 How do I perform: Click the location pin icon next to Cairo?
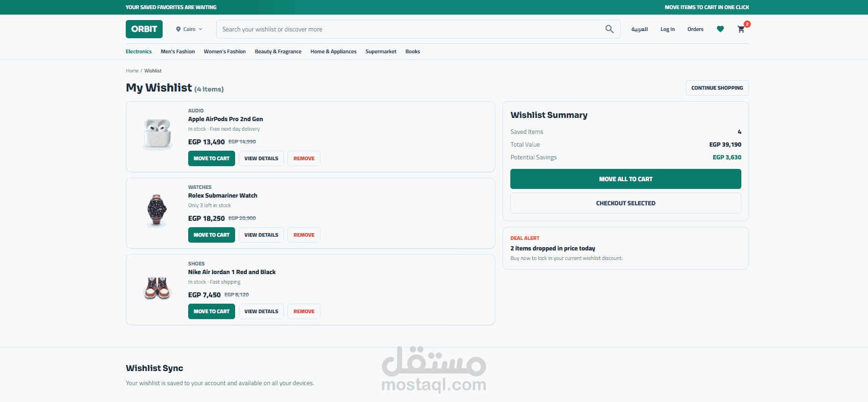click(178, 29)
